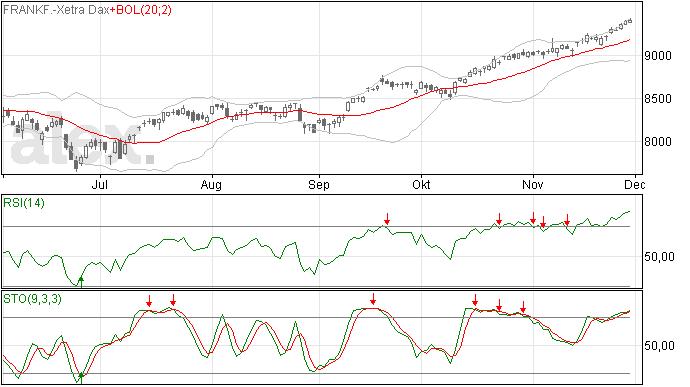Click the green buy arrow in the STO panel

[x=81, y=378]
